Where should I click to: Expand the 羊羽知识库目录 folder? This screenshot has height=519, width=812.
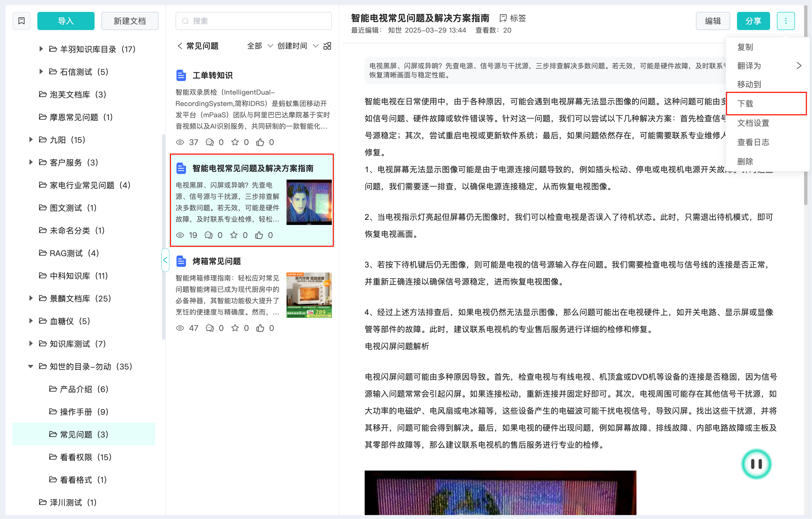tap(41, 49)
